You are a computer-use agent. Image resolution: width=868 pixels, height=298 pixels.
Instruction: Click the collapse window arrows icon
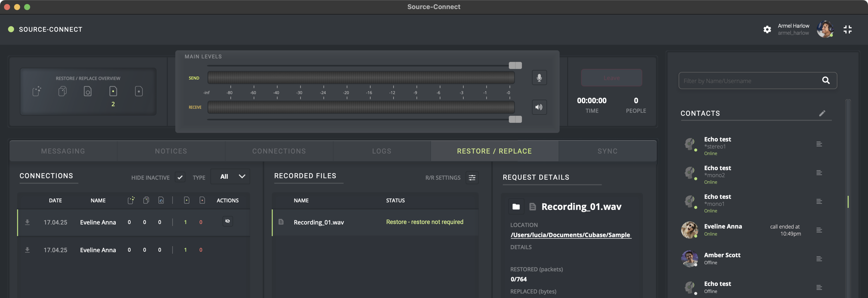pyautogui.click(x=847, y=29)
